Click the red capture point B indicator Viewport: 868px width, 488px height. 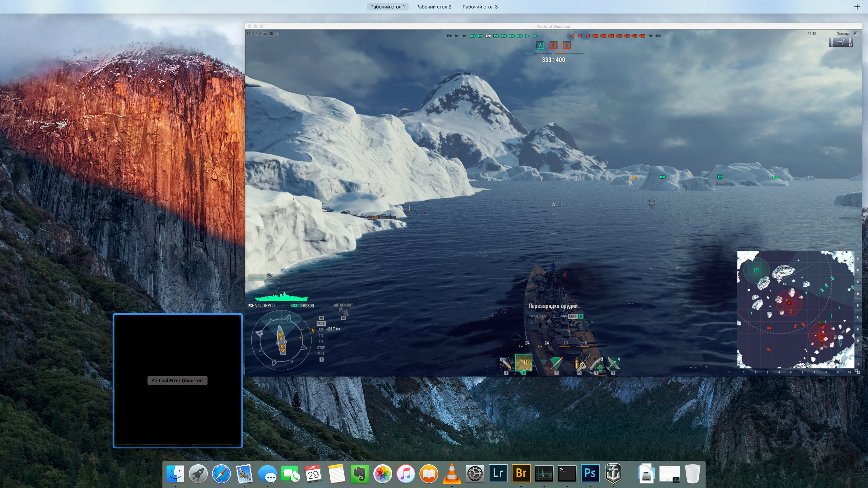[x=553, y=45]
